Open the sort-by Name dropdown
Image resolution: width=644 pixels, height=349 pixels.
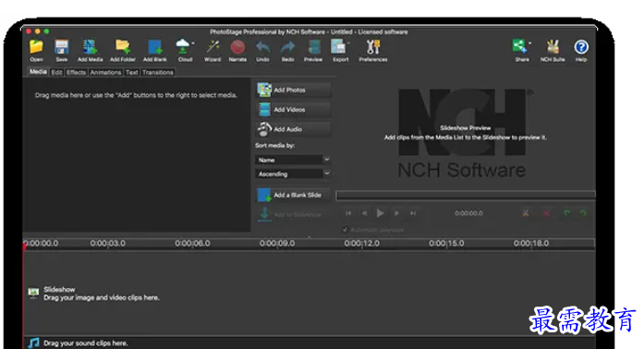[x=292, y=160]
